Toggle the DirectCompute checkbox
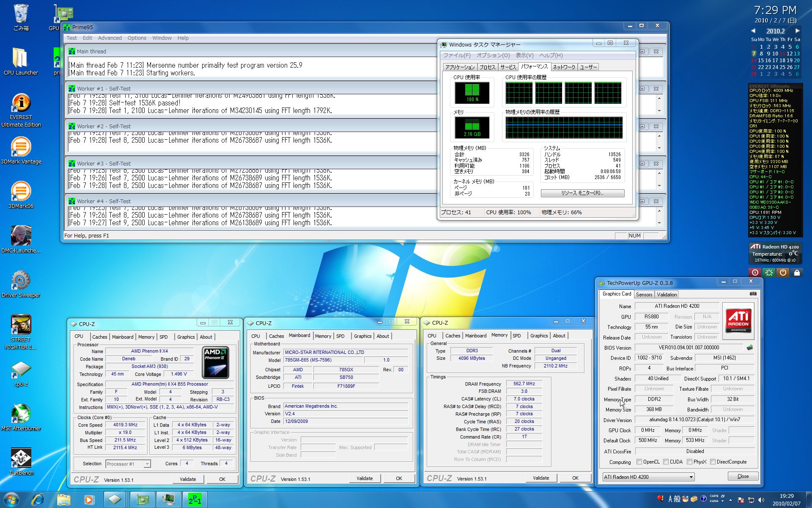This screenshot has height=508, width=812. (713, 462)
